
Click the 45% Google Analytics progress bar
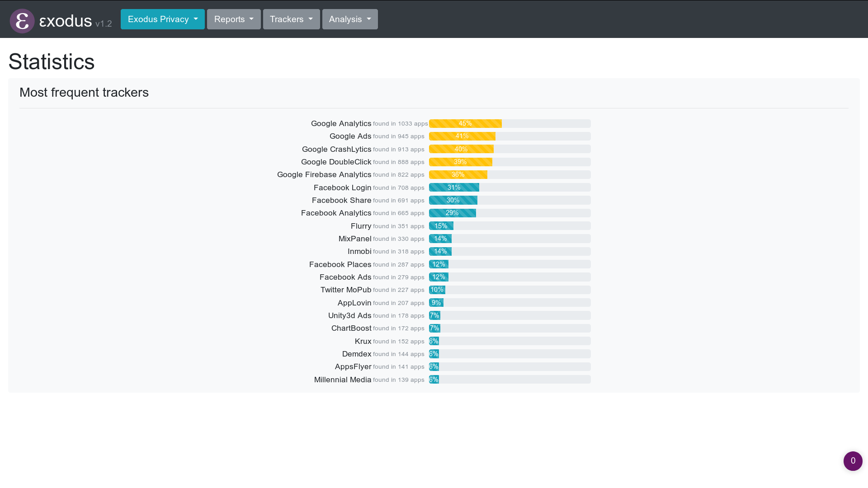[x=465, y=123]
